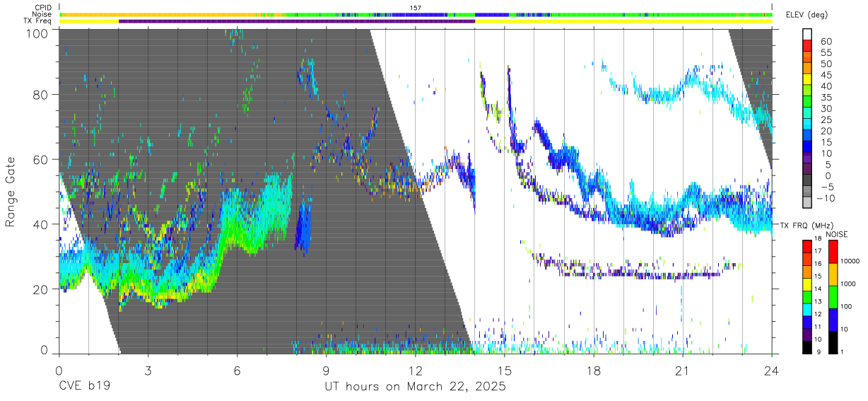The image size is (868, 401).
Task: Click the y-axis tick label 100
Action: (x=39, y=33)
